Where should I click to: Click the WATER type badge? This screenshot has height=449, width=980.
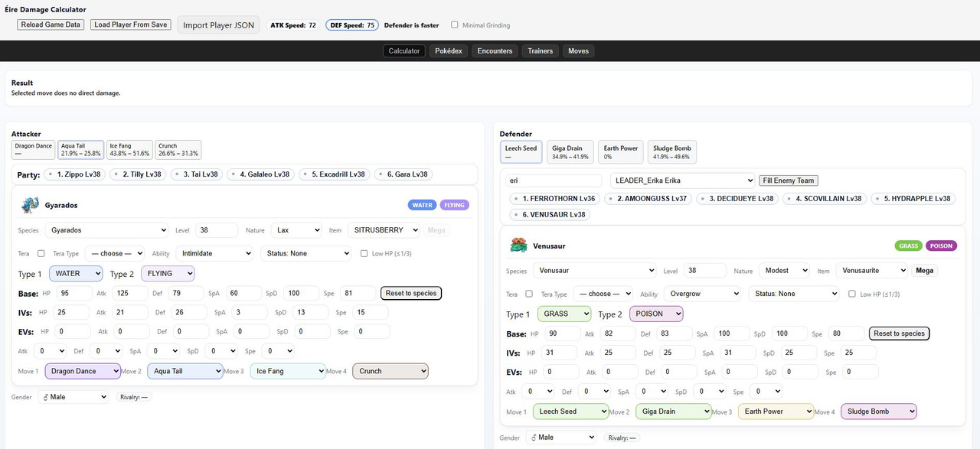coord(423,205)
